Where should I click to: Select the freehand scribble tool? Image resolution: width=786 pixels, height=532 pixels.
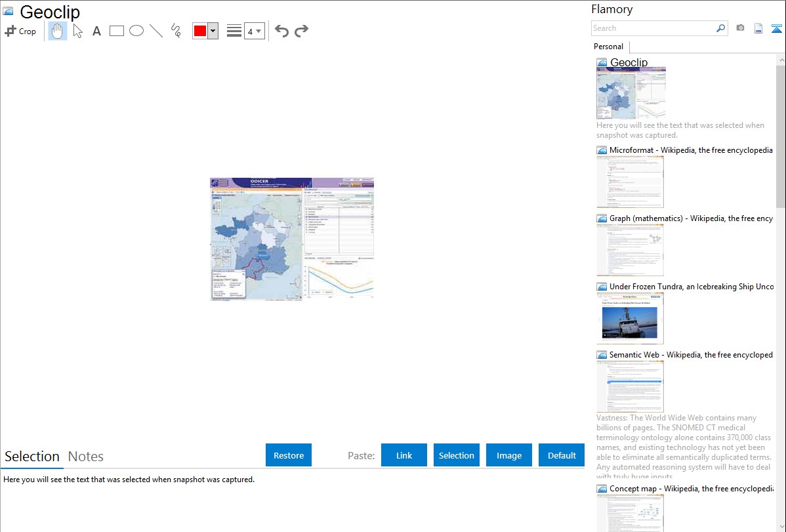tap(176, 31)
